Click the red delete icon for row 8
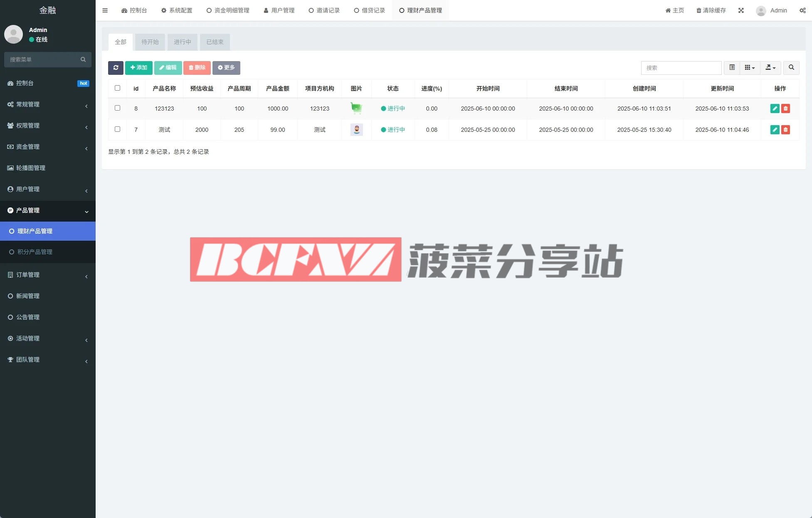The height and width of the screenshot is (518, 812). pyautogui.click(x=785, y=109)
